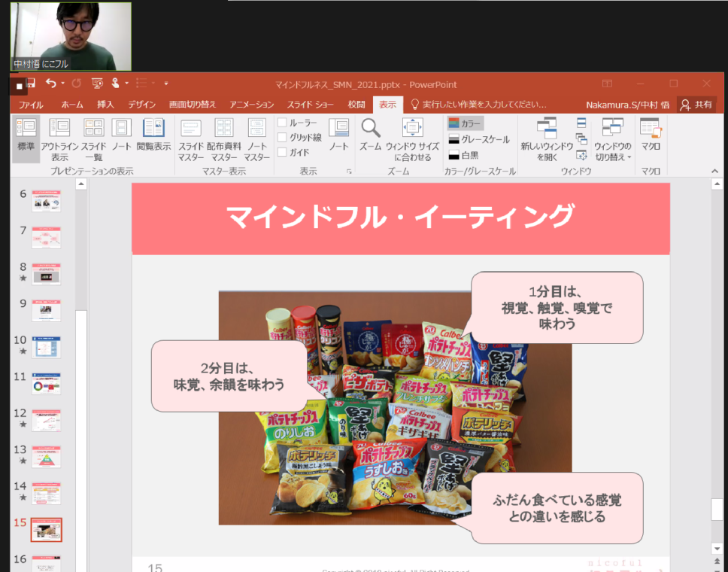The height and width of the screenshot is (572, 728).
Task: Click the 共有 share icon button
Action: pyautogui.click(x=696, y=105)
